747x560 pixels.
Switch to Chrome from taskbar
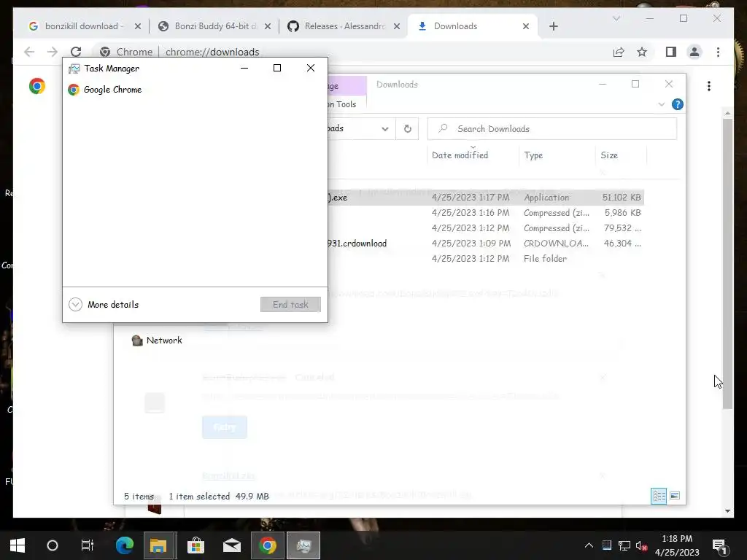[x=267, y=545]
